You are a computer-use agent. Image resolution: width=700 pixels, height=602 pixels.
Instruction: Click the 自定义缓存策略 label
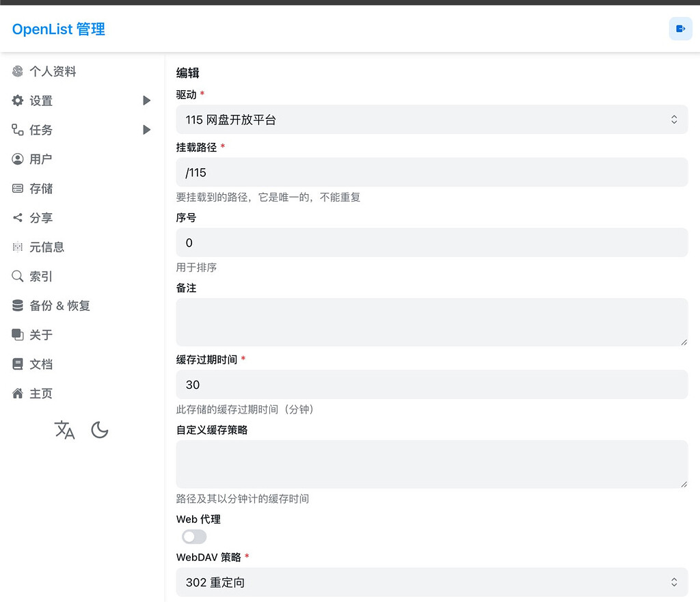pos(212,430)
